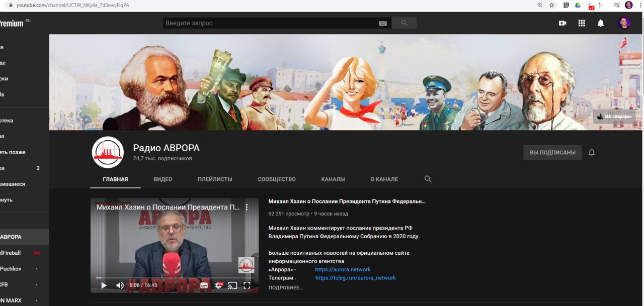Open the КАНАЛЫ tab

[x=333, y=179]
